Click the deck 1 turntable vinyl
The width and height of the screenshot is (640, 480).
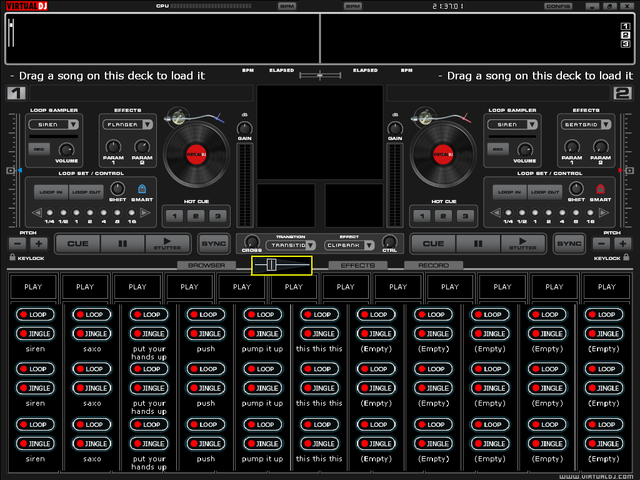(196, 155)
